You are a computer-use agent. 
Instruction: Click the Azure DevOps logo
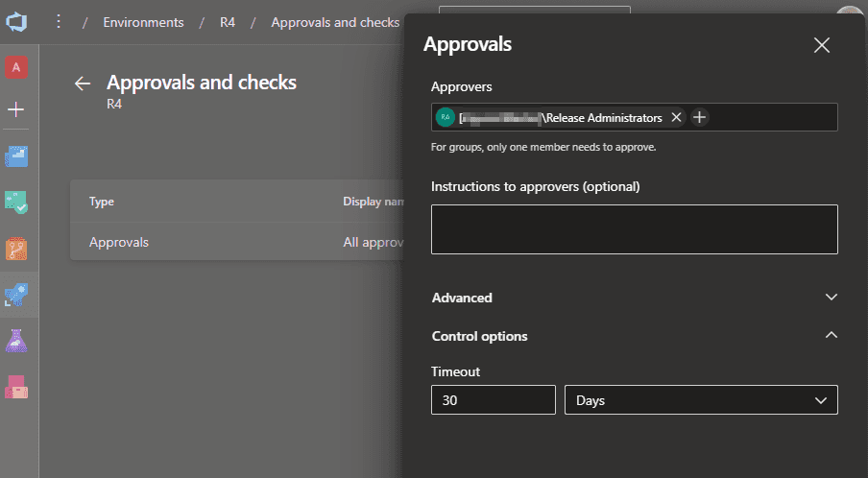coord(18,21)
